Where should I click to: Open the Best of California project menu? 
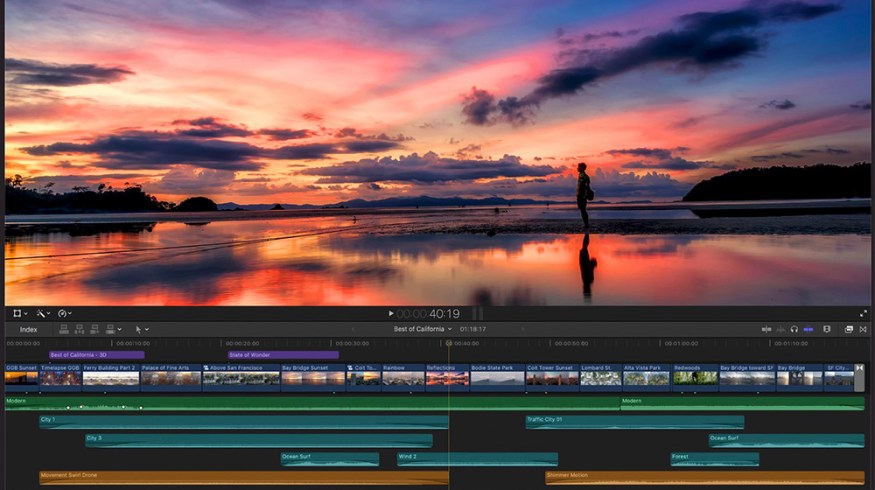423,328
